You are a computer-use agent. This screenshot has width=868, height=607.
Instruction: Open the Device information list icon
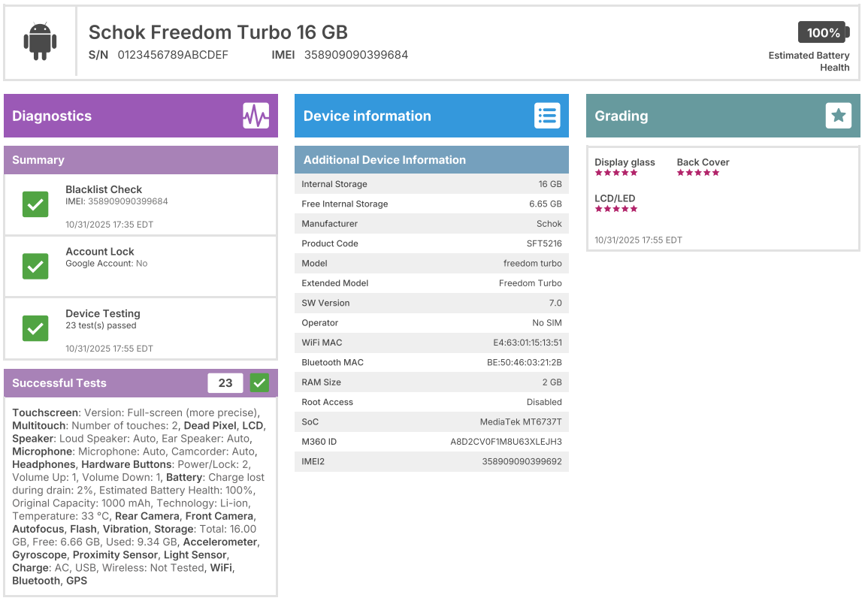547,115
